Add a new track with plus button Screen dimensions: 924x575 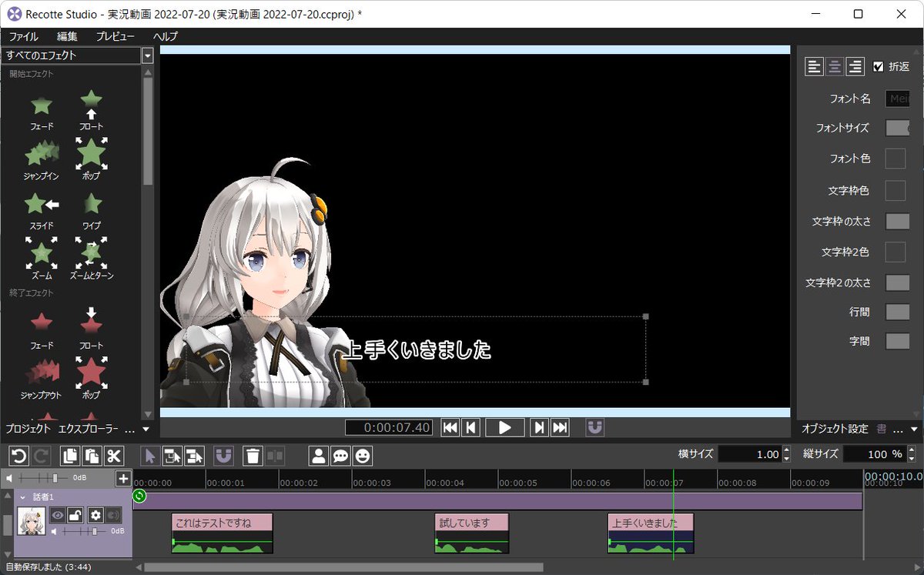(123, 478)
